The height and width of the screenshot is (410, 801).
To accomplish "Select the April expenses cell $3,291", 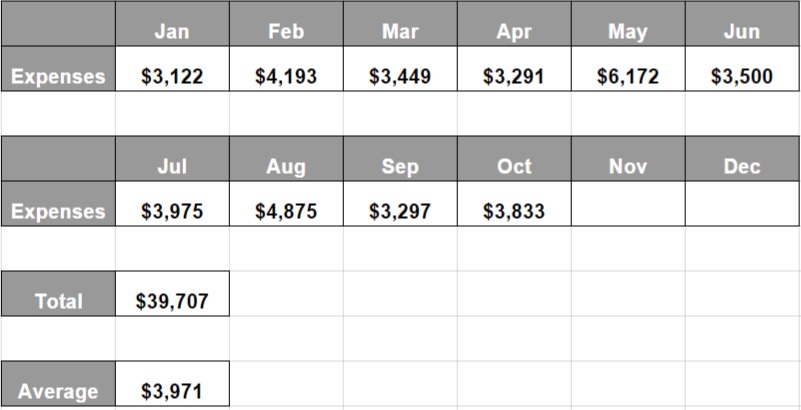I will (514, 69).
